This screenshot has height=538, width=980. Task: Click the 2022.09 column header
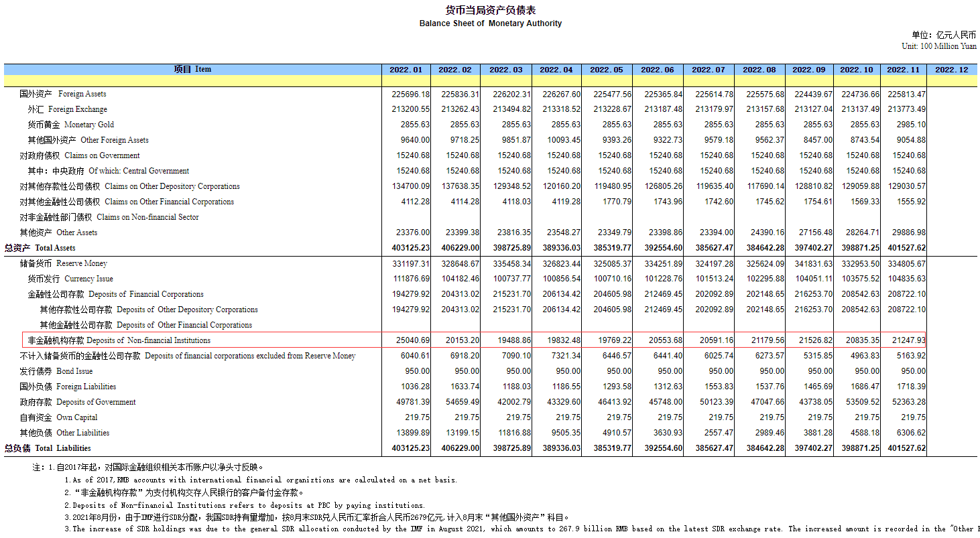coord(809,70)
